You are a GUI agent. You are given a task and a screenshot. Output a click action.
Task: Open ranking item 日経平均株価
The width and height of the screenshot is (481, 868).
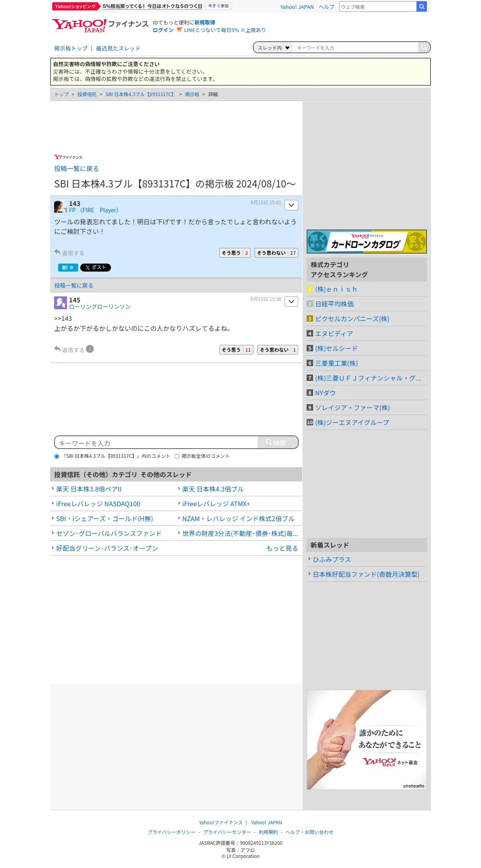coord(334,304)
